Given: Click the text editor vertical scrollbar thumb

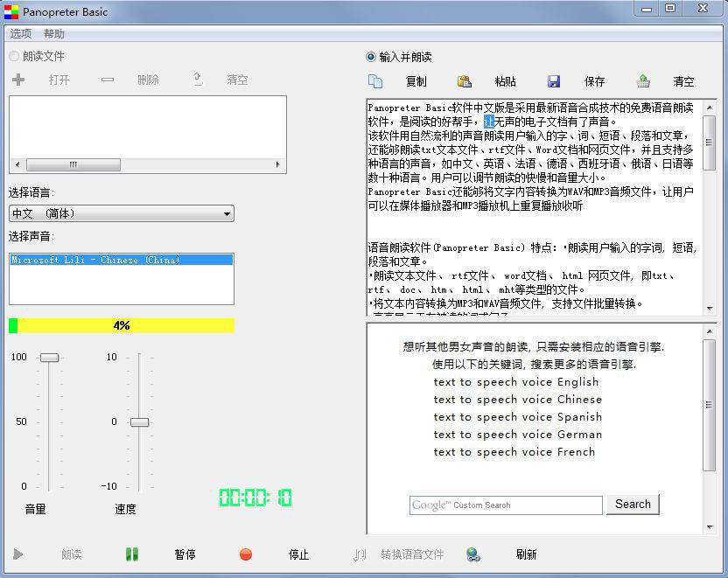Looking at the screenshot, I should [709, 143].
